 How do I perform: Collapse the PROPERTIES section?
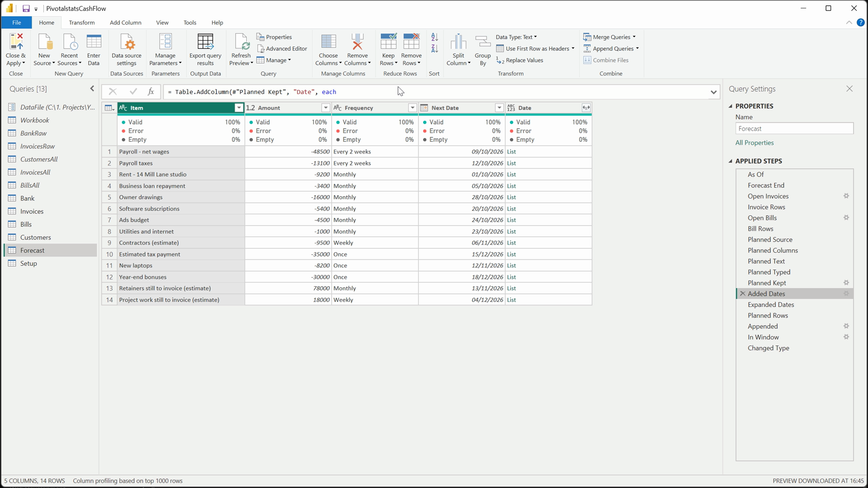tap(731, 106)
